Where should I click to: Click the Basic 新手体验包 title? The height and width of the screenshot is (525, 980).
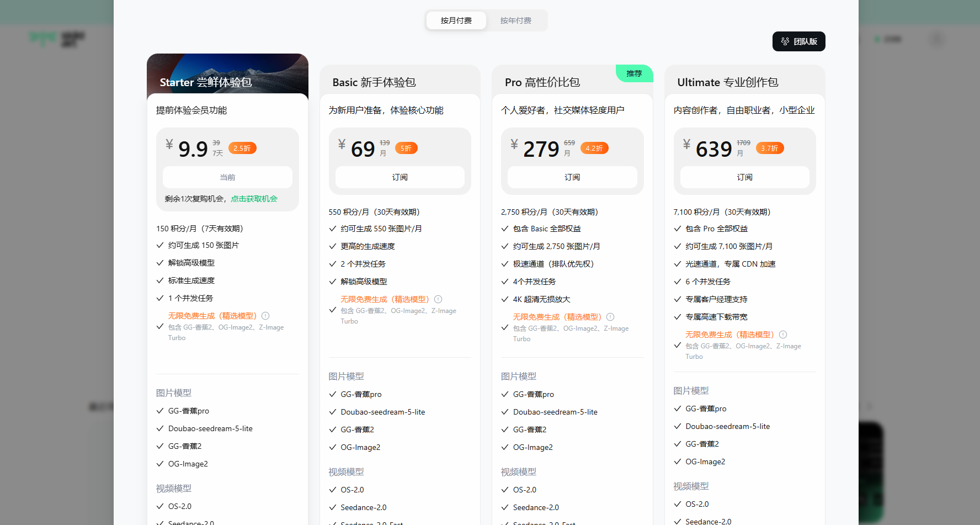coord(374,82)
